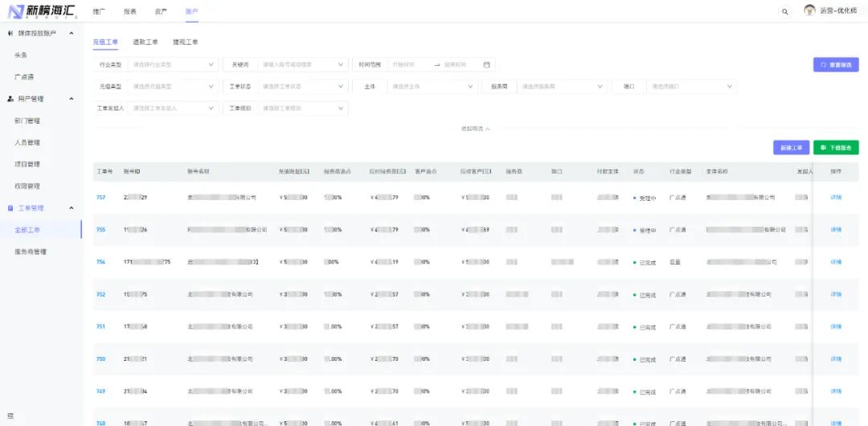The image size is (868, 426).
Task: Open work order 751 link
Action: click(100, 327)
